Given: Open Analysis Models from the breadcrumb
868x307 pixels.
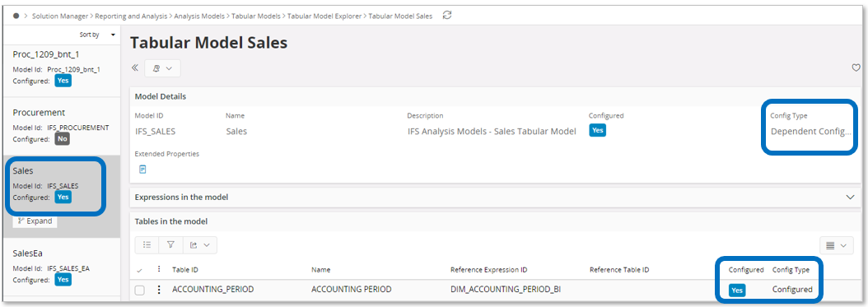Looking at the screenshot, I should (x=199, y=16).
